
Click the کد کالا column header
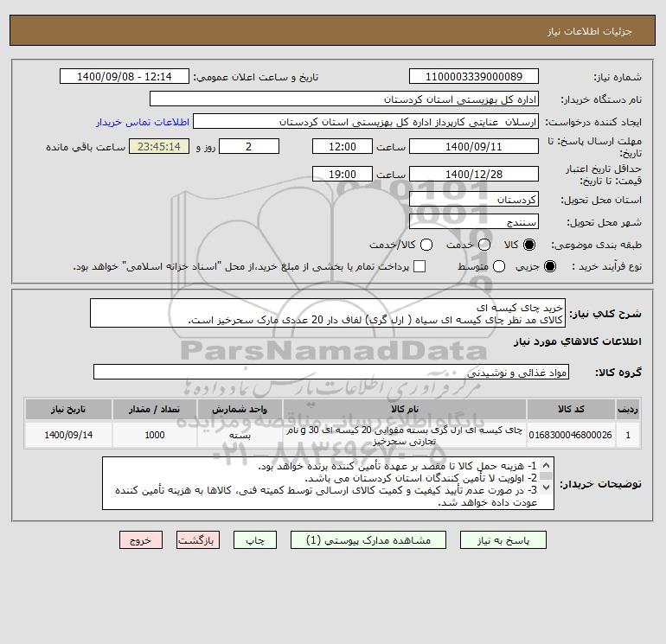[571, 409]
